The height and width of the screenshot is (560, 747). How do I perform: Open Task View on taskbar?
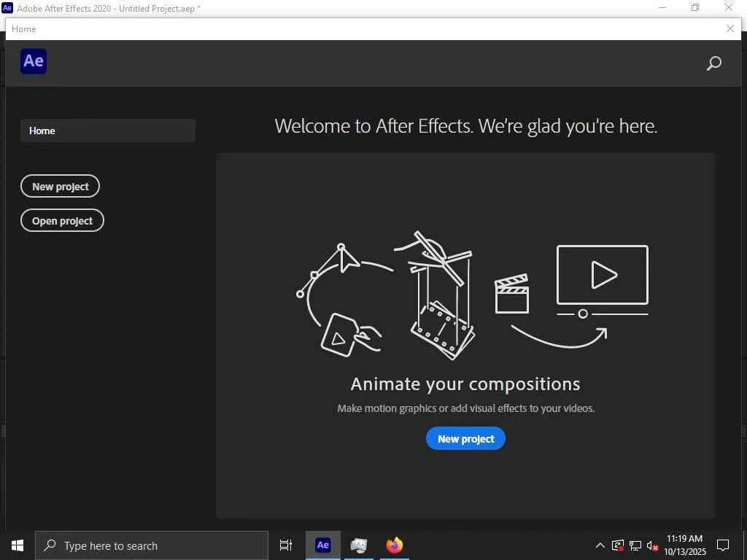click(286, 545)
